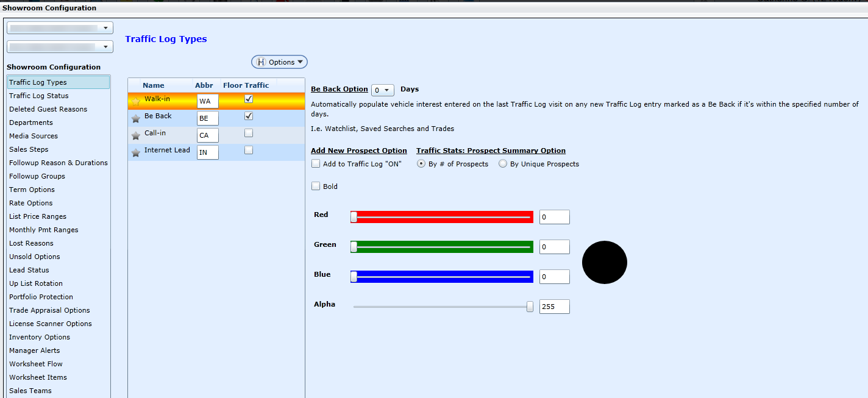The width and height of the screenshot is (868, 398).
Task: Select Media Sources from the sidebar
Action: (x=34, y=136)
